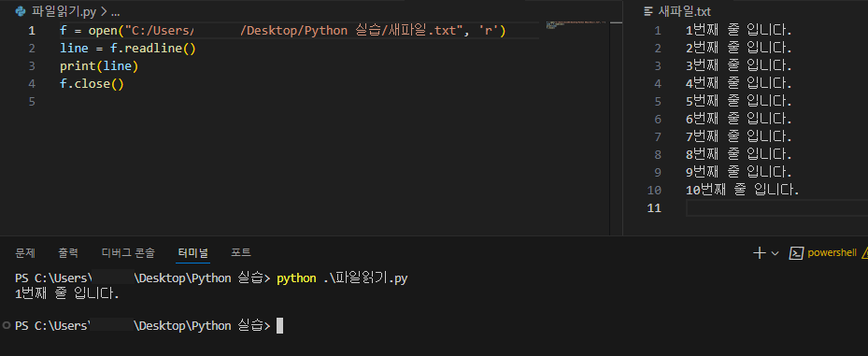The width and height of the screenshot is (868, 356).
Task: Click empty line 5 number in Python editor
Action: click(x=32, y=101)
